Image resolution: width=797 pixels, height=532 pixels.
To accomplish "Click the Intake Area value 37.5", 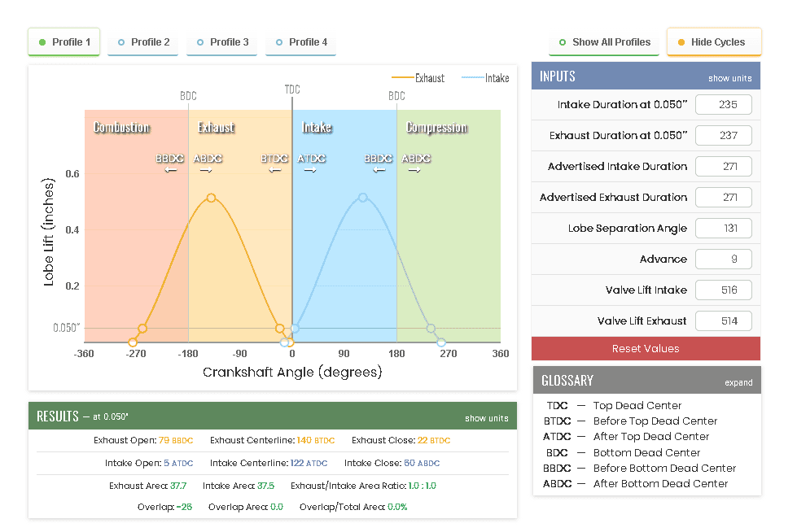I will 266,486.
